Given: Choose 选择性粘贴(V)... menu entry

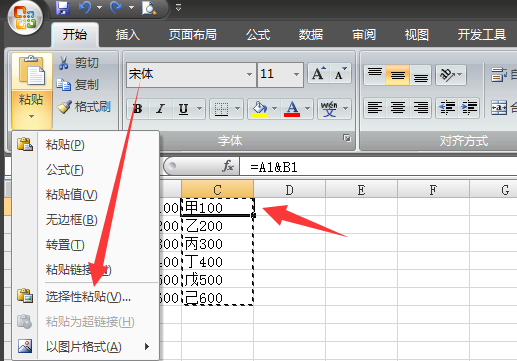Looking at the screenshot, I should pos(85,296).
